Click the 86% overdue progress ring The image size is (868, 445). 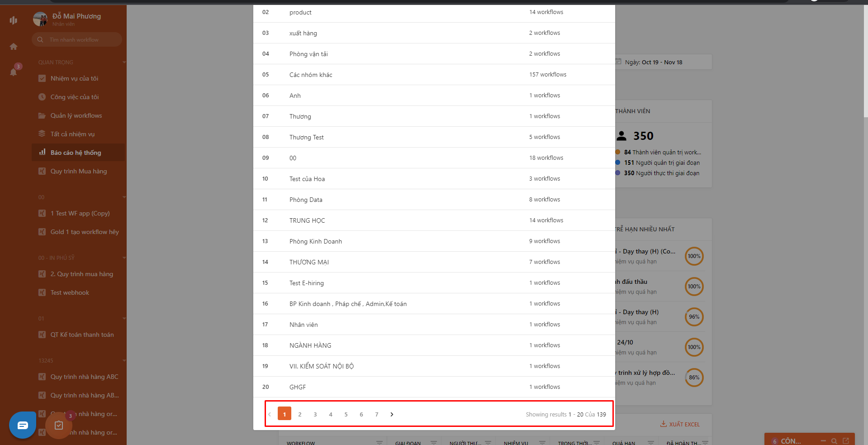[694, 378]
